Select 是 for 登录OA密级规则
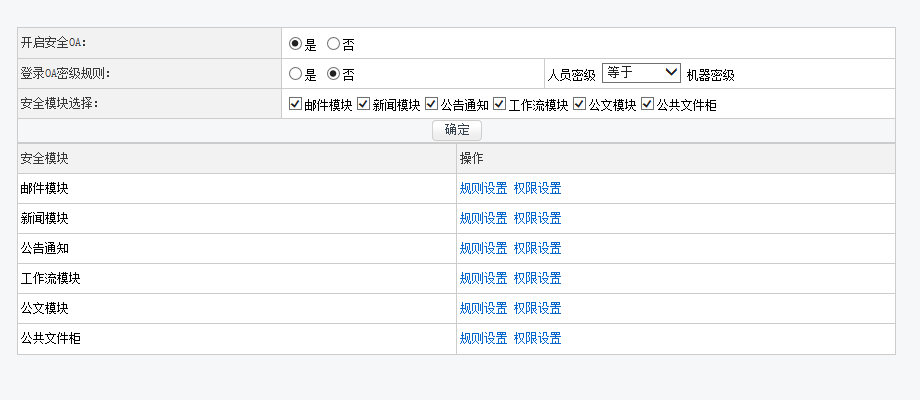This screenshot has height=400, width=920. pyautogui.click(x=295, y=74)
